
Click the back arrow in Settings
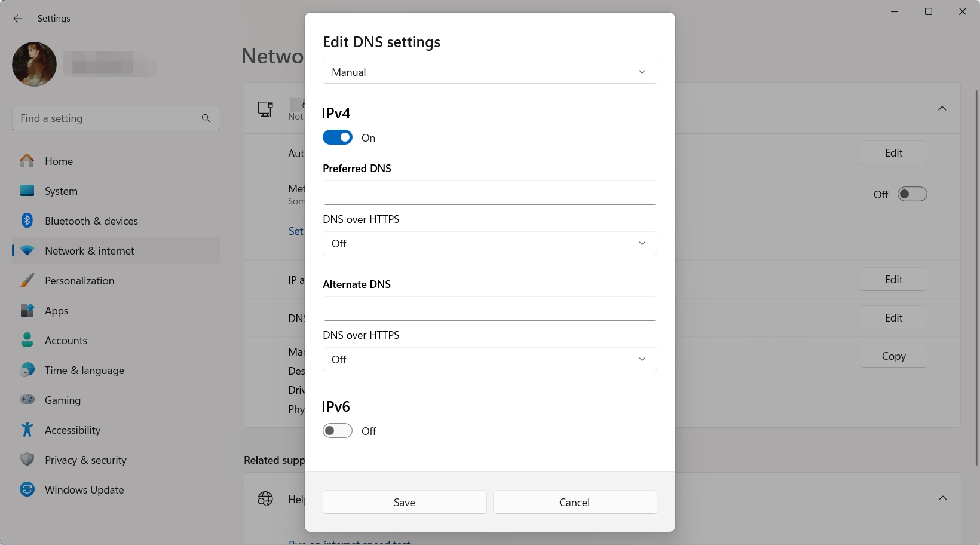pyautogui.click(x=18, y=19)
